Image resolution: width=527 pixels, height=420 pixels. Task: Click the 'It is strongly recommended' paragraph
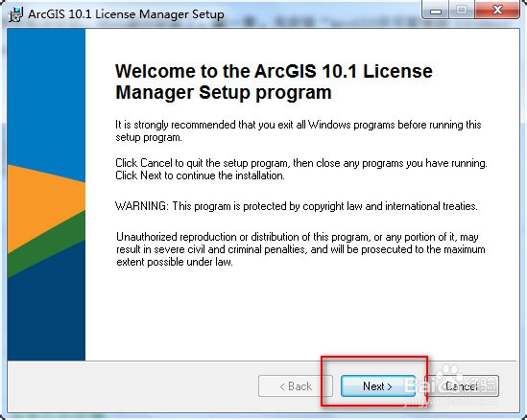[x=299, y=131]
